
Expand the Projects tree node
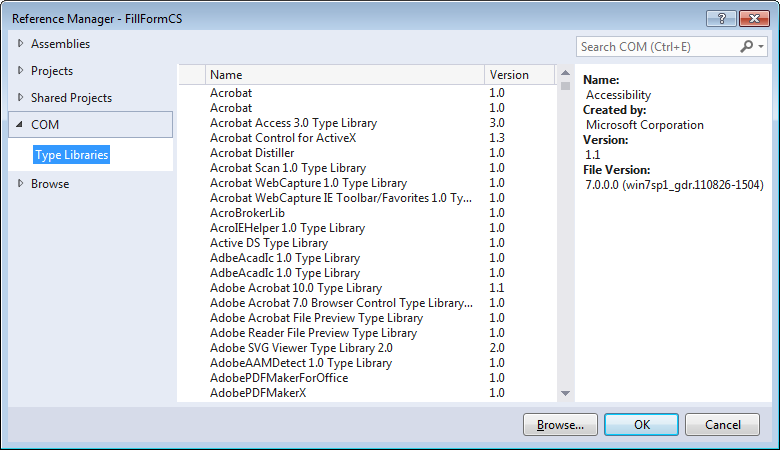click(20, 71)
